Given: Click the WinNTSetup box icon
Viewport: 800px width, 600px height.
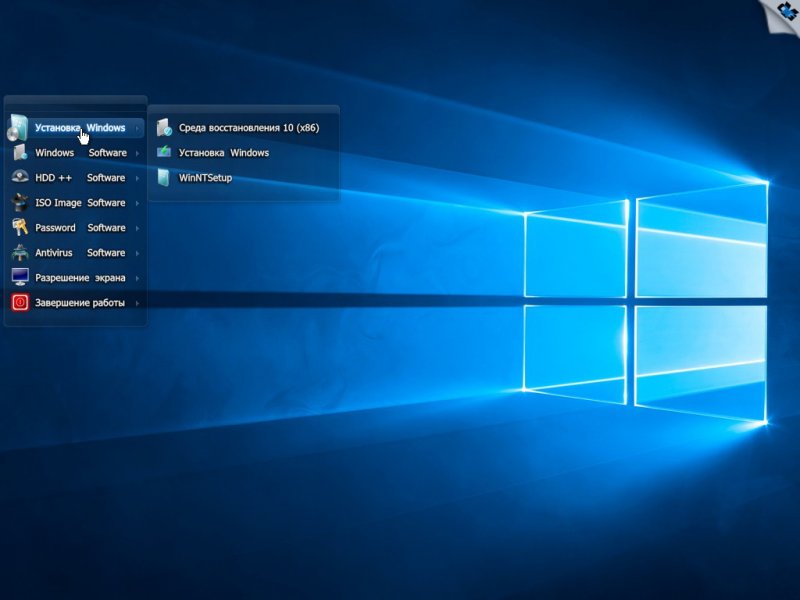Looking at the screenshot, I should pyautogui.click(x=163, y=178).
